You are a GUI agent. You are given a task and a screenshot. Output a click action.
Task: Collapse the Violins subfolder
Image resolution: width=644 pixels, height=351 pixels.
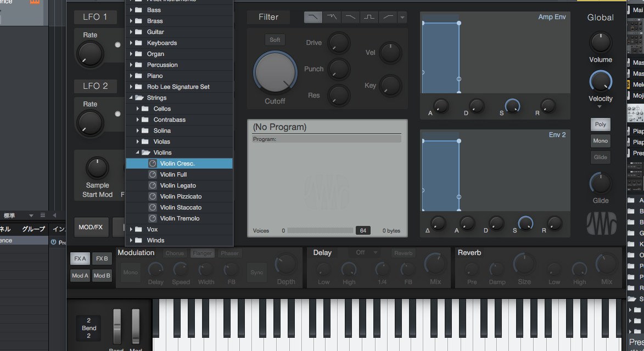[x=138, y=152]
